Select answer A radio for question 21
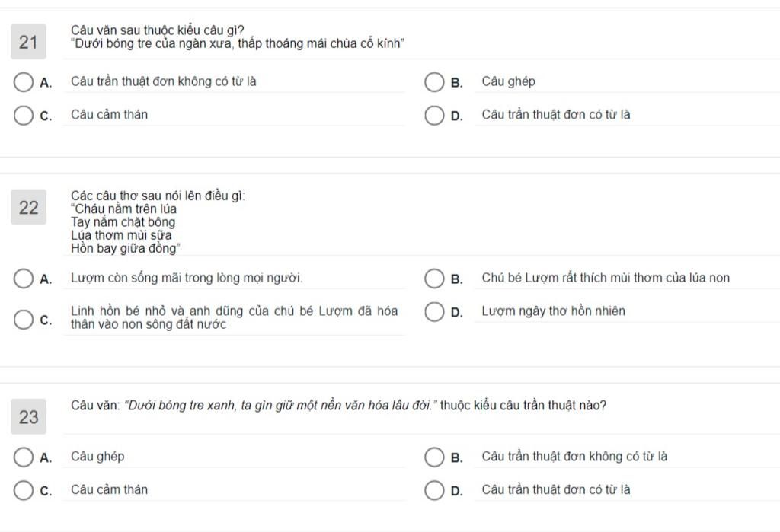 pyautogui.click(x=23, y=82)
